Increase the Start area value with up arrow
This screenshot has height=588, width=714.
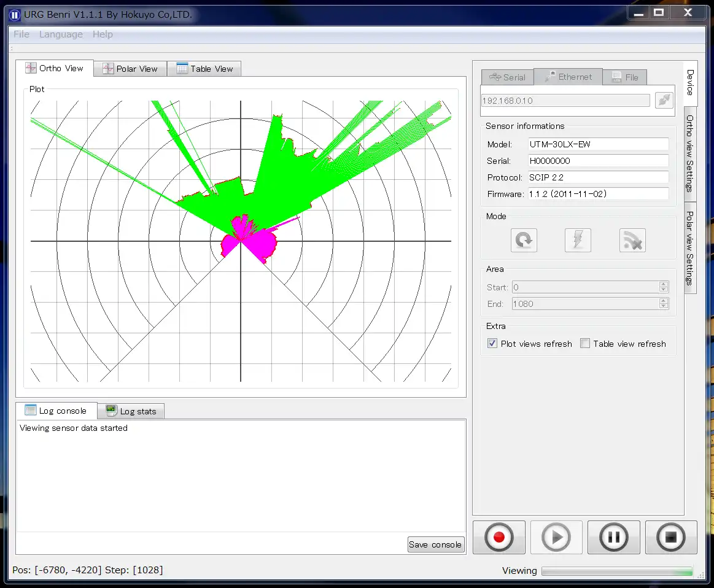pos(664,284)
